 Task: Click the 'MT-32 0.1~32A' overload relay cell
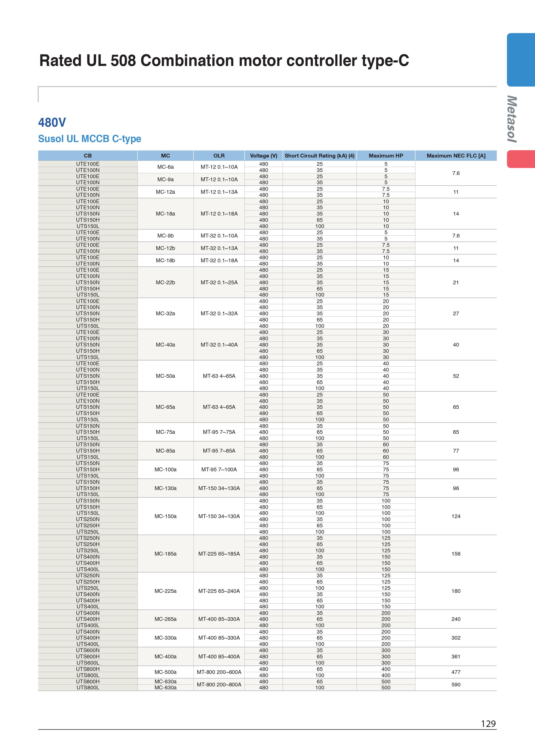coord(219,314)
